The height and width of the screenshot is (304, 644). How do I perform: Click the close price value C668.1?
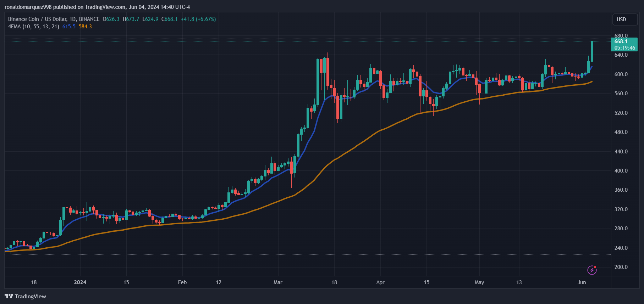170,19
